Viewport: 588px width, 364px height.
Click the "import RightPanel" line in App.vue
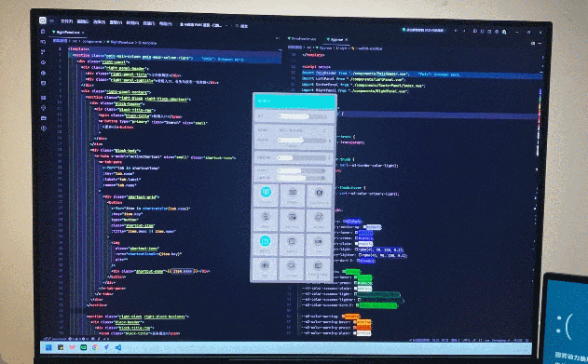(355, 90)
